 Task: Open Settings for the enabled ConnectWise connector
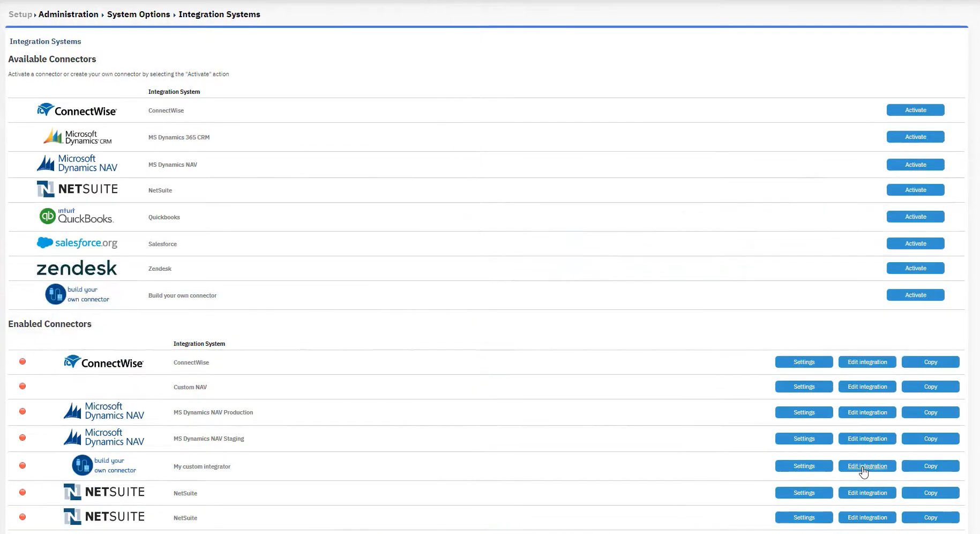(804, 362)
